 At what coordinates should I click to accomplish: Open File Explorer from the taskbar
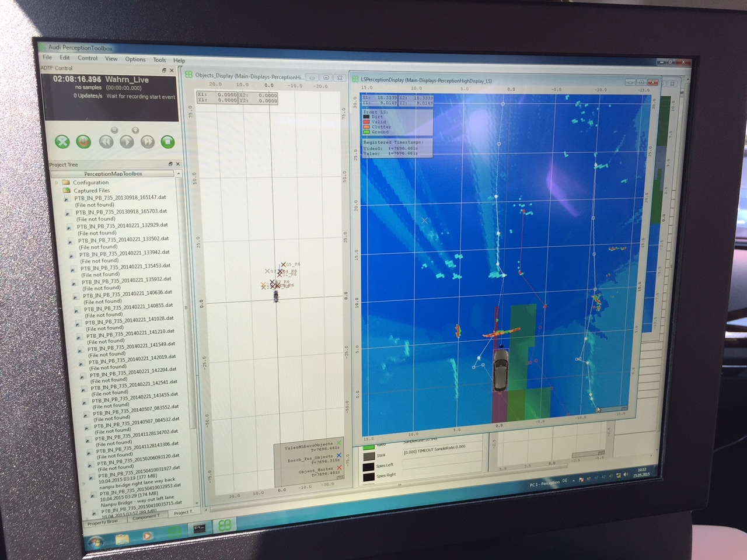[x=123, y=539]
